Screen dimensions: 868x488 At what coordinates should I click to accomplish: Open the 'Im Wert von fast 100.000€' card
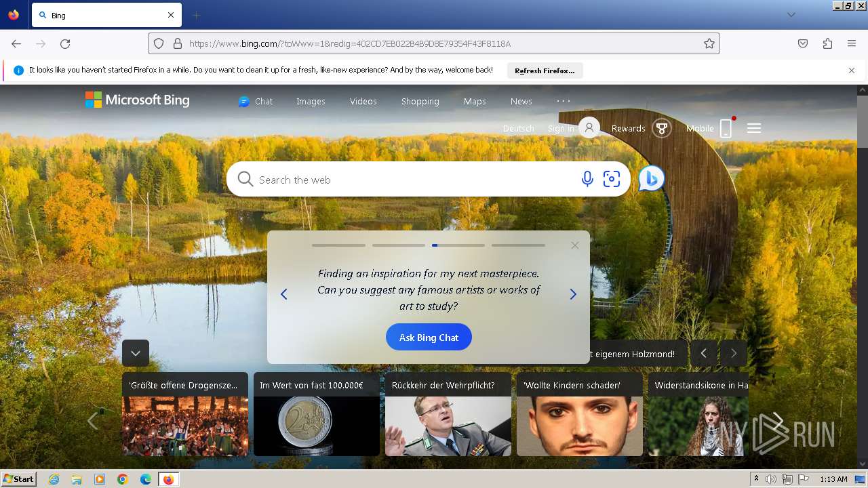tap(317, 413)
